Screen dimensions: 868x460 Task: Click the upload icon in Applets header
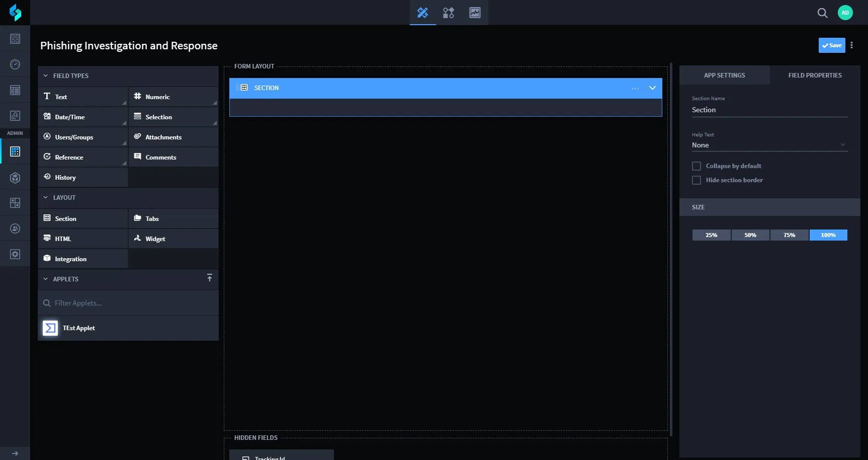pos(210,278)
